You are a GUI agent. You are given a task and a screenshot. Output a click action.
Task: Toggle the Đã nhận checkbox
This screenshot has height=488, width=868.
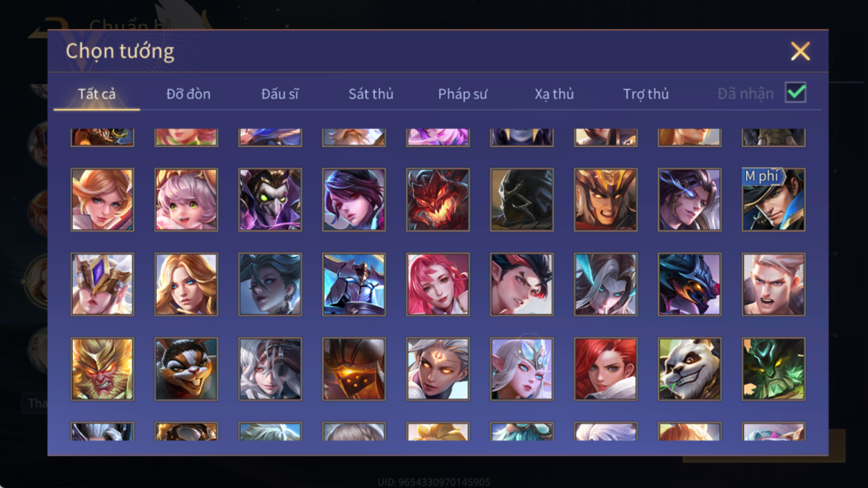click(x=795, y=93)
